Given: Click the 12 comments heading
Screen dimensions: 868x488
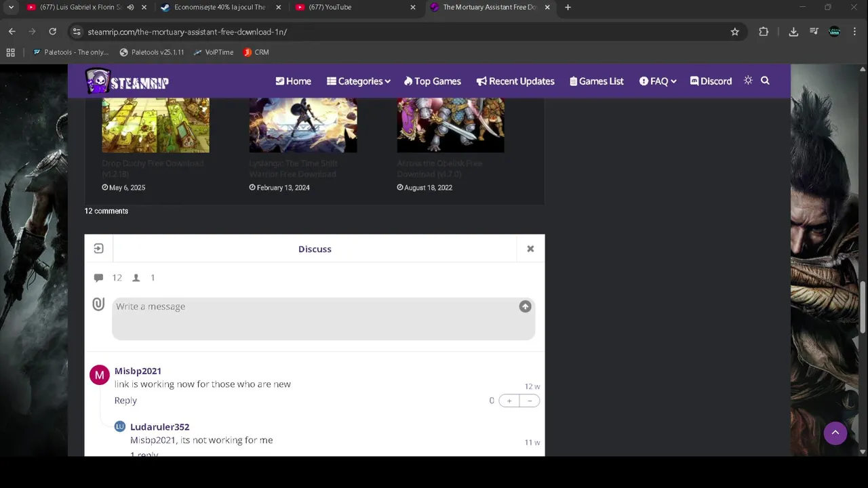Looking at the screenshot, I should [106, 211].
